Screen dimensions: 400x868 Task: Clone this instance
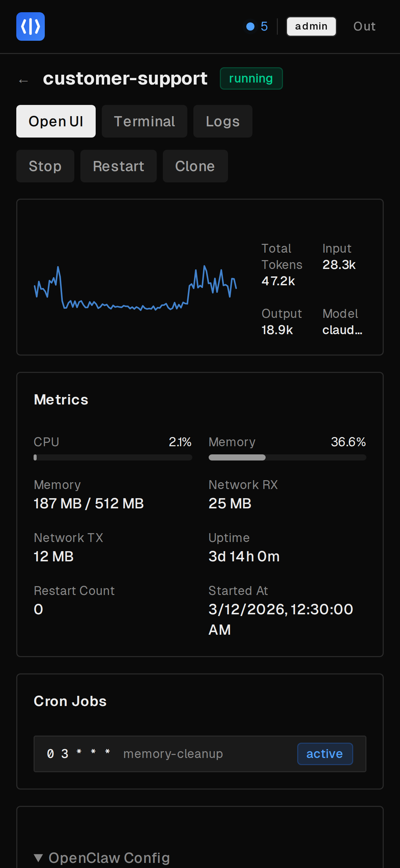coord(195,166)
